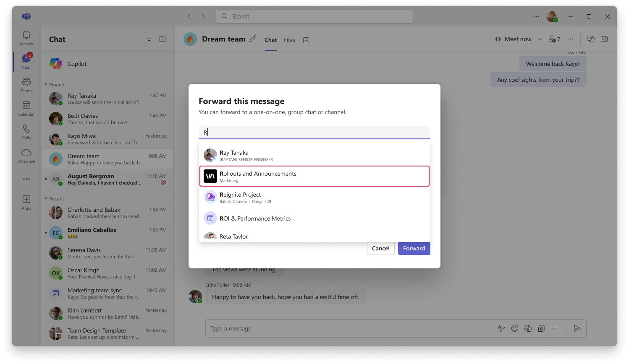
Task: Open OneDrive from the sidebar
Action: pos(26,154)
